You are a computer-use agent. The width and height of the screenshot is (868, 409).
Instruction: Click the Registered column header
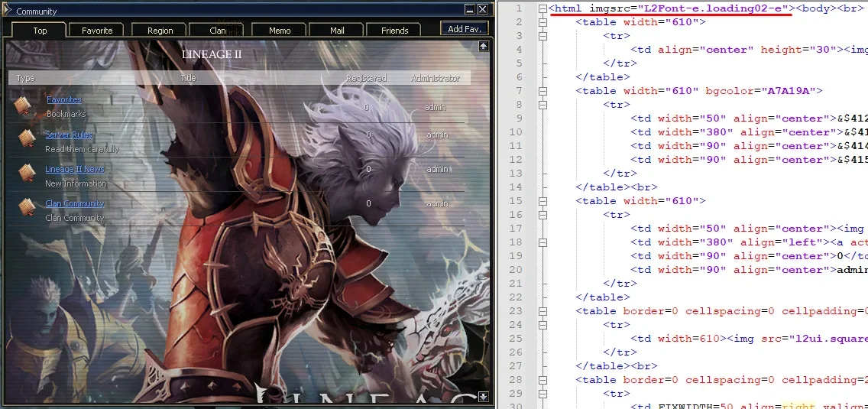tap(367, 78)
